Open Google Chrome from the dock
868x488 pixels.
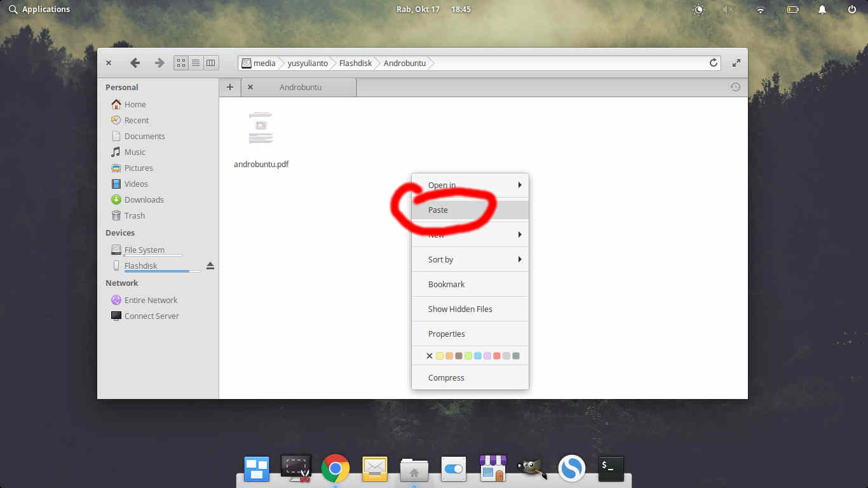pos(336,468)
